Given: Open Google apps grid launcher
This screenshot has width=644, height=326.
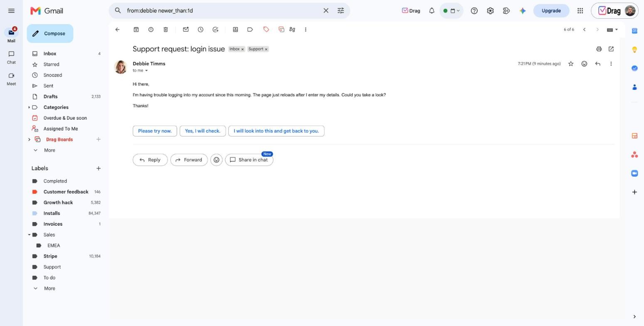Looking at the screenshot, I should [580, 11].
